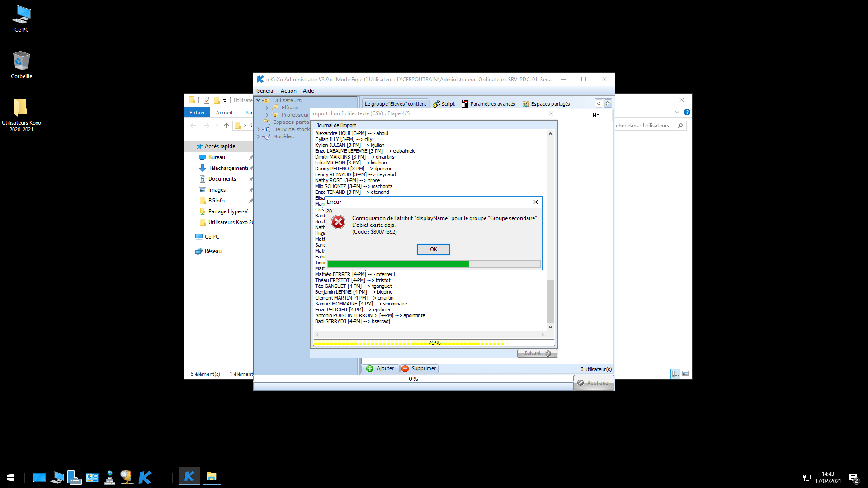Click the journal horizontal scroll right arrow
Viewport: 868px width, 488px height.
tap(543, 335)
